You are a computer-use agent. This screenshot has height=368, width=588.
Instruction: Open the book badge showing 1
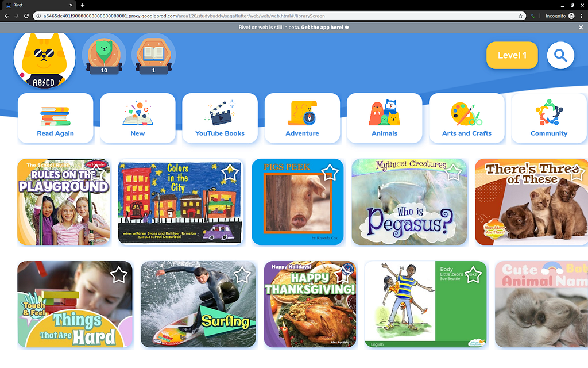point(153,55)
